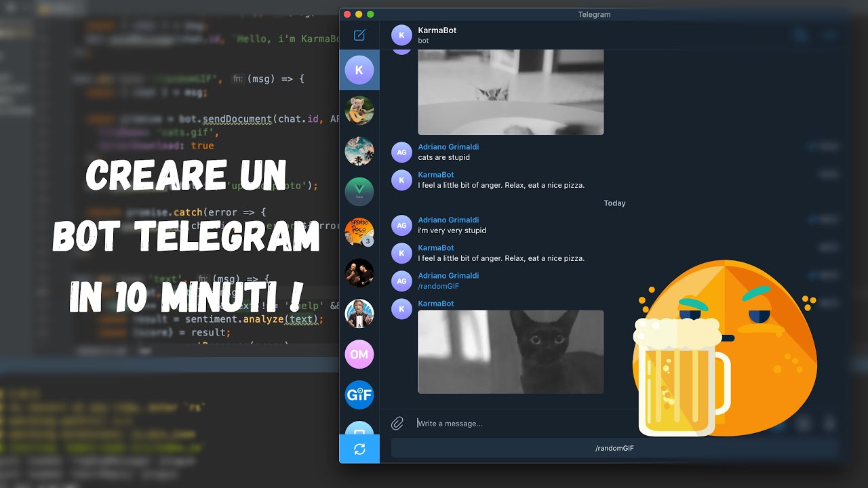
Task: Click AG avatar beside 'cats are stupid'
Action: (402, 152)
